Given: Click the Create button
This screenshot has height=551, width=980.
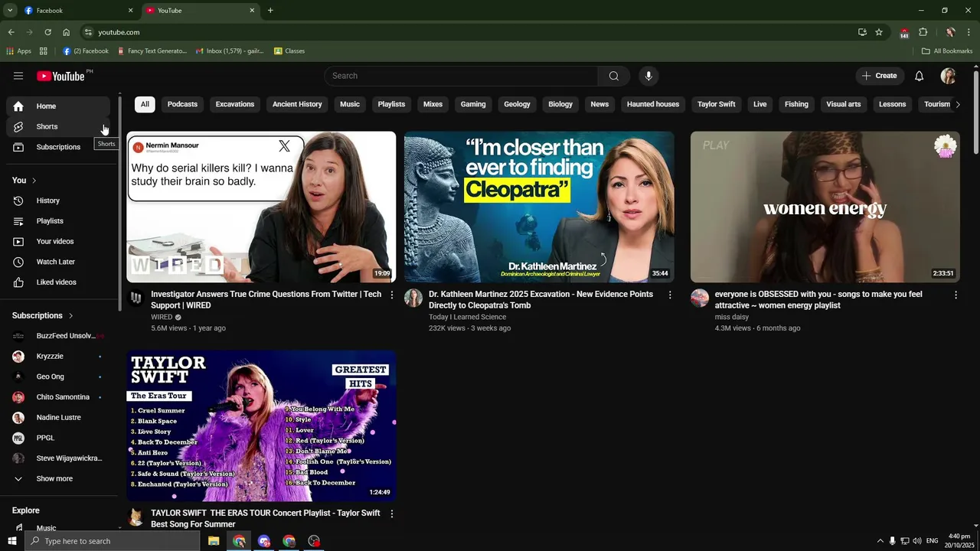Looking at the screenshot, I should click(879, 76).
